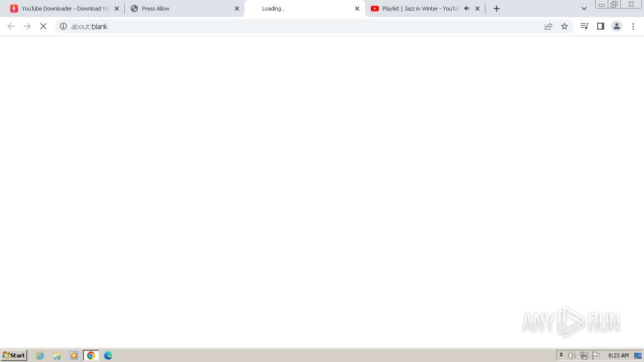Viewport: 644px width, 362px height.
Task: Toggle the Chrome side panel
Action: pyautogui.click(x=600, y=26)
